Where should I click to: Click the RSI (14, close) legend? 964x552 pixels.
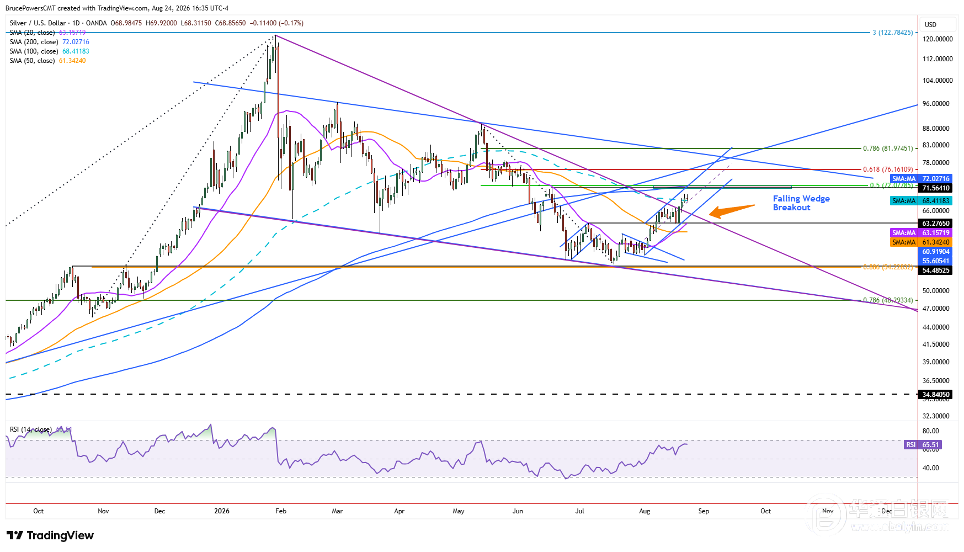(30, 429)
